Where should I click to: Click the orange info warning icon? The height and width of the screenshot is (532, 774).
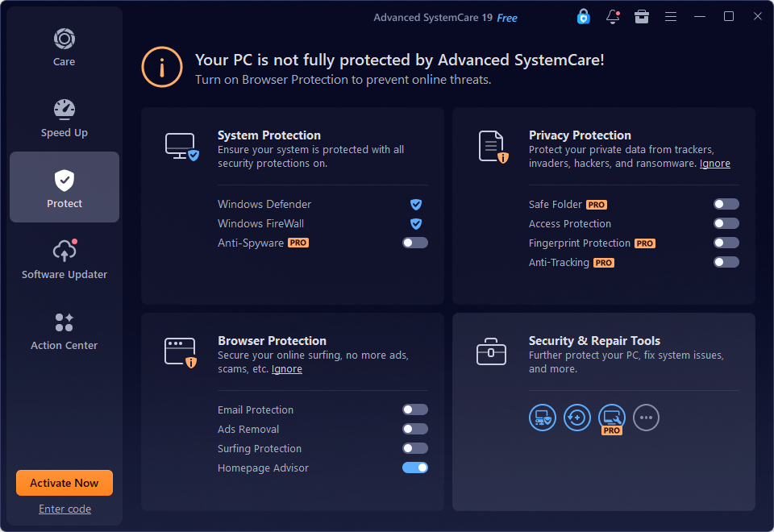pyautogui.click(x=162, y=67)
